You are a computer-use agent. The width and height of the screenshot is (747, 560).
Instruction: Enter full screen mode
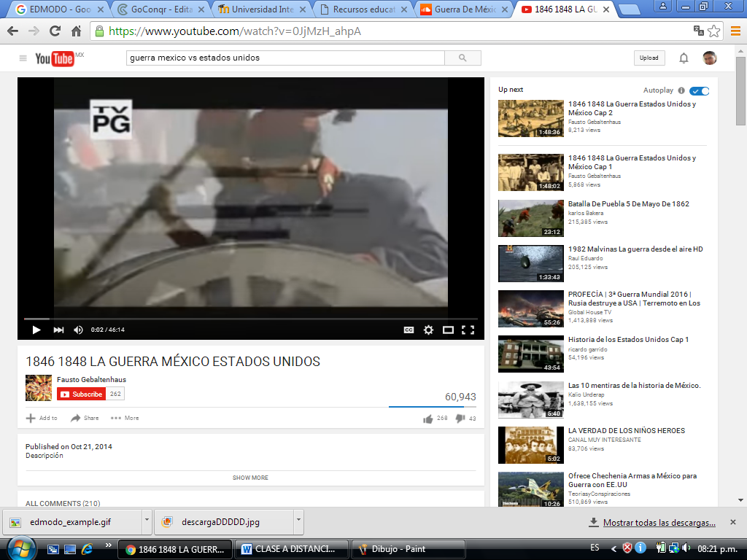pyautogui.click(x=468, y=330)
